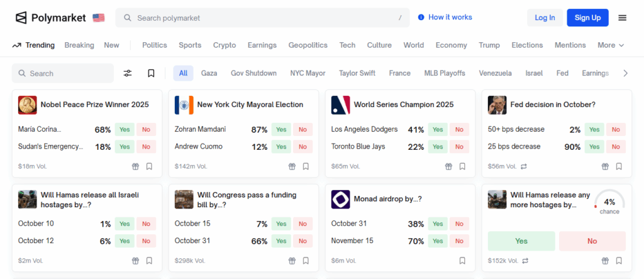Click the bookmarks icon beside filters
This screenshot has width=644, height=279.
point(151,73)
